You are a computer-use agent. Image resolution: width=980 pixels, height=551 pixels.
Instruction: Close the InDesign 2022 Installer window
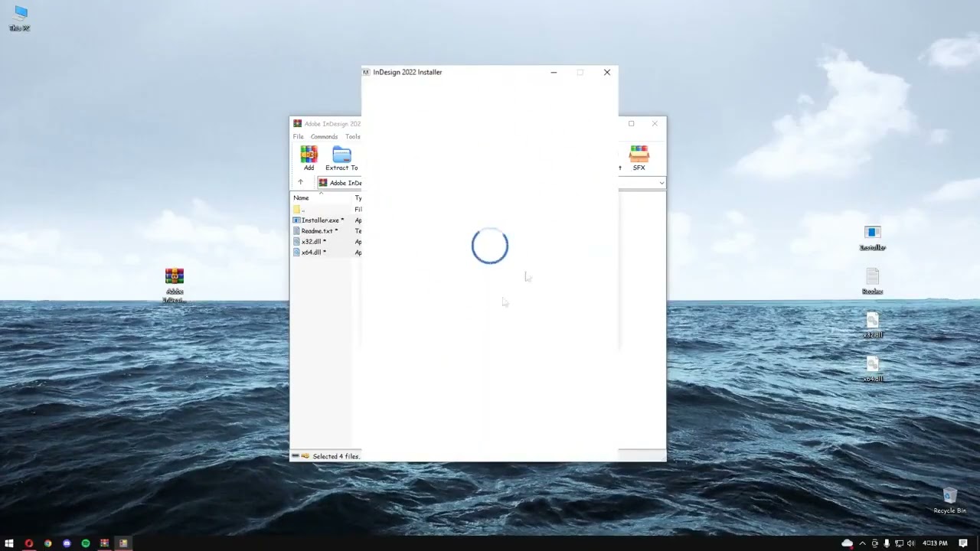607,72
